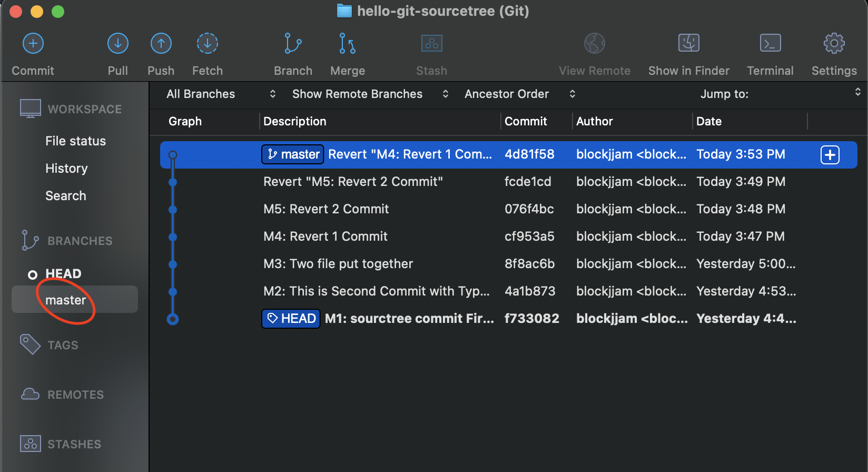Open the Ancestor Order dropdown
The height and width of the screenshot is (472, 868).
tap(519, 94)
